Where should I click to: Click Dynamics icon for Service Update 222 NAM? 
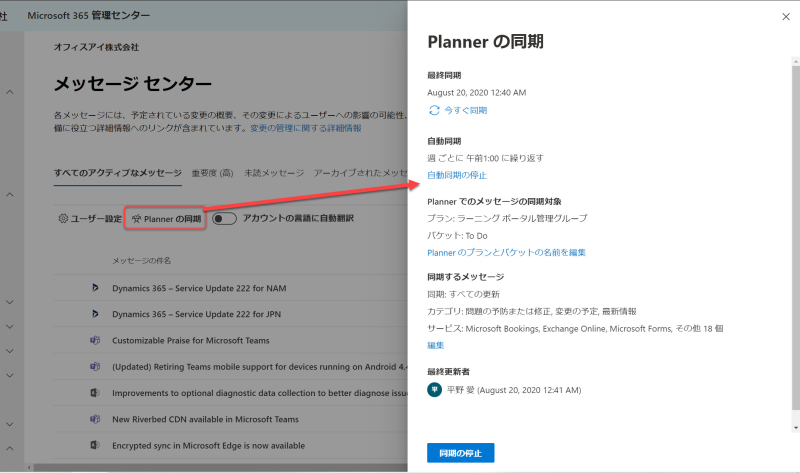(95, 288)
